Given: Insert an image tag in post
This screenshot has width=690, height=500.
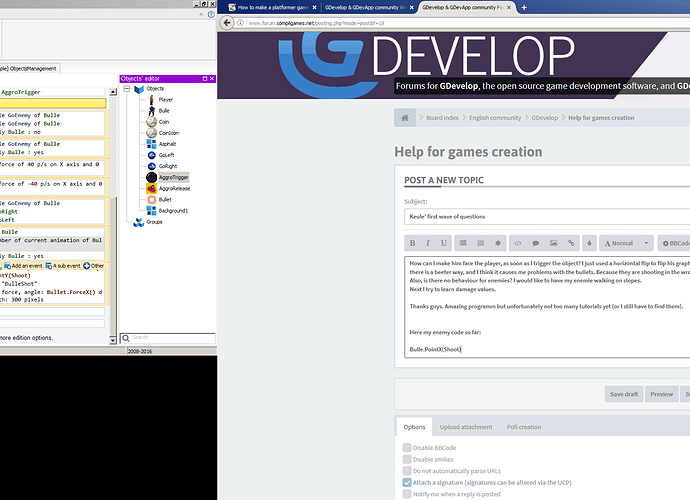Looking at the screenshot, I should (x=553, y=243).
